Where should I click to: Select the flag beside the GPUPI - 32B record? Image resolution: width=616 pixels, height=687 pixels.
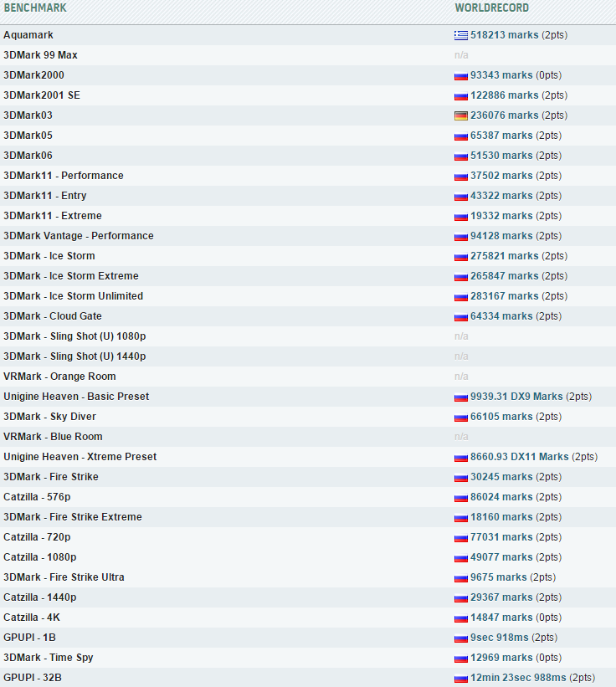coord(460,678)
